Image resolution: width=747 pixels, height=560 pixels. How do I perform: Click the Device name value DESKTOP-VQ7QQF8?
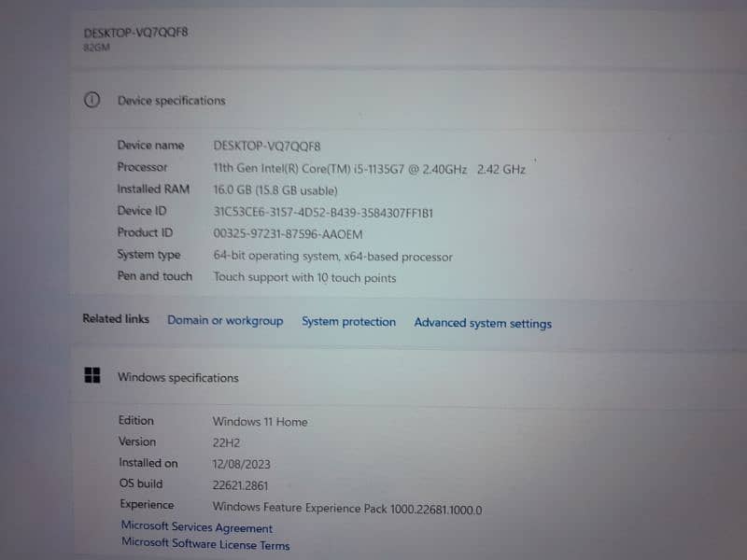[267, 146]
